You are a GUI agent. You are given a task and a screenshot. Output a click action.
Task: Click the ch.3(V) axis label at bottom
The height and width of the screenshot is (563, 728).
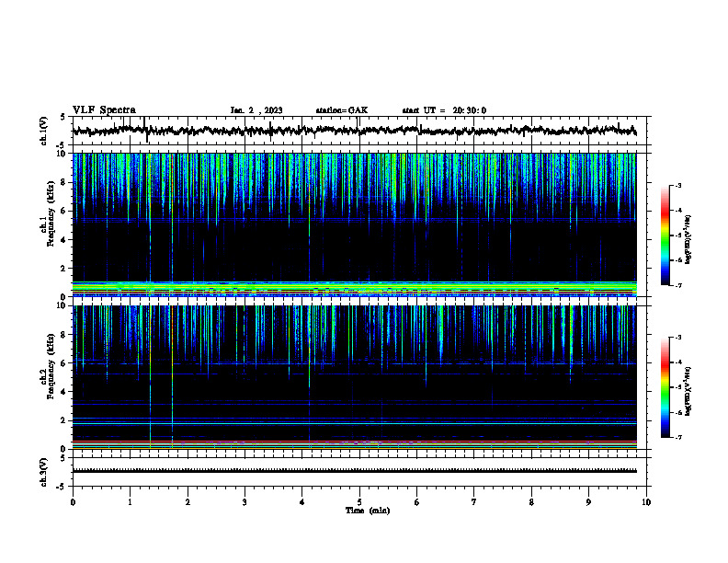click(x=44, y=472)
